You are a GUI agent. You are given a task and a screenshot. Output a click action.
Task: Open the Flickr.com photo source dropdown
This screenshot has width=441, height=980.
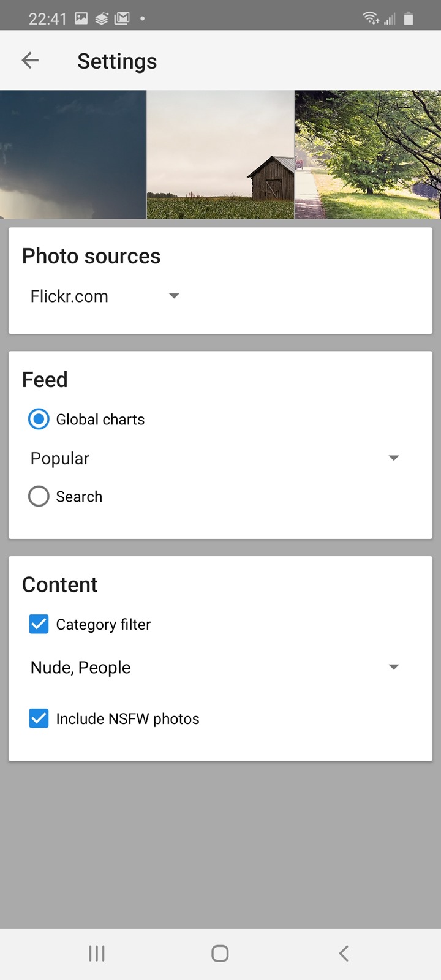104,296
